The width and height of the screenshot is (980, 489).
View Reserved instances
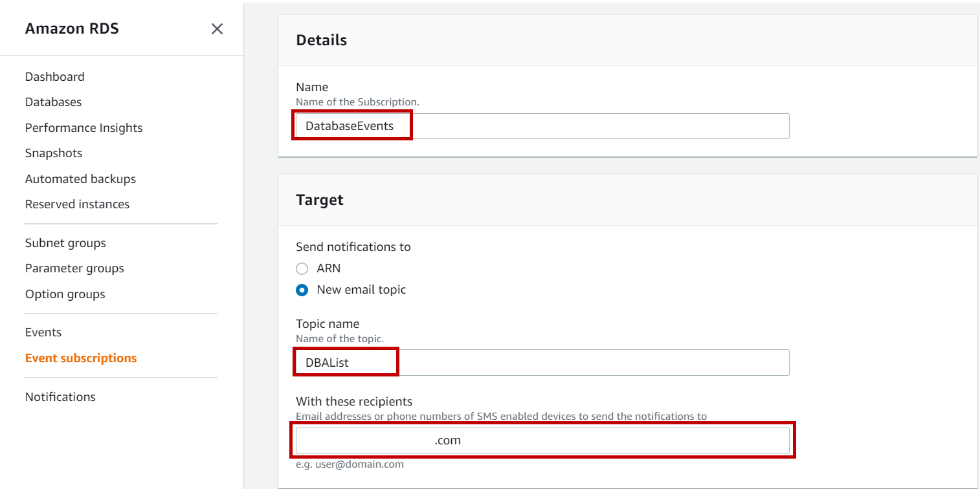click(x=78, y=204)
